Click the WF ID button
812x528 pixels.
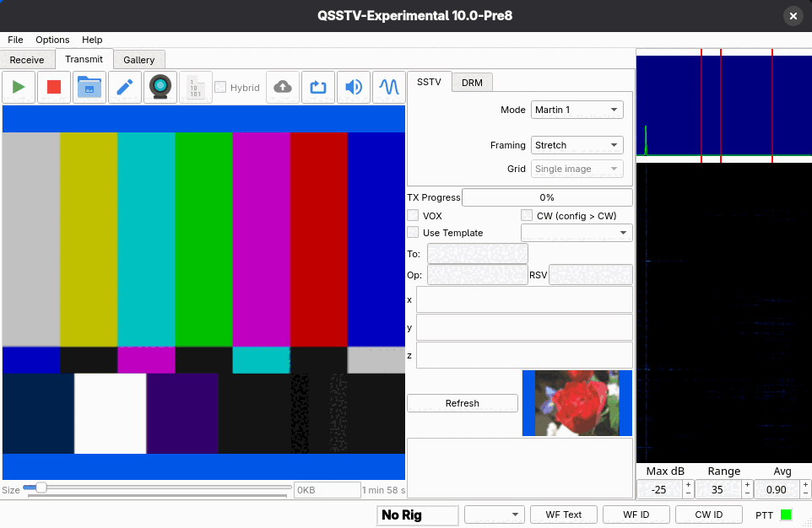pos(636,515)
